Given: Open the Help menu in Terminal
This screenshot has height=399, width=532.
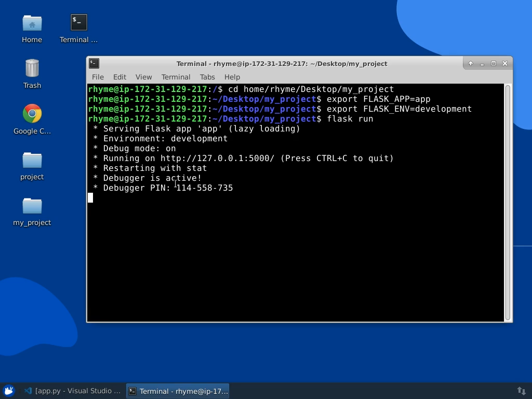Looking at the screenshot, I should click(x=232, y=77).
